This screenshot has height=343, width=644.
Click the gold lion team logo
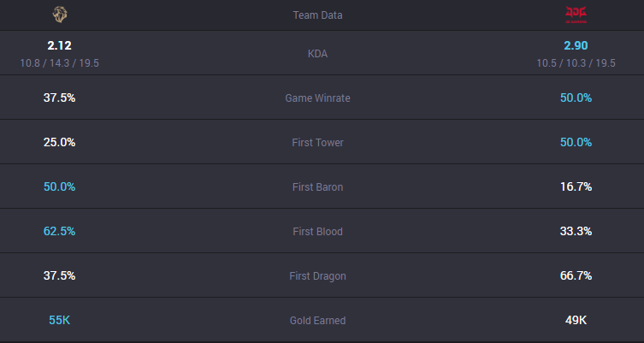pos(60,15)
